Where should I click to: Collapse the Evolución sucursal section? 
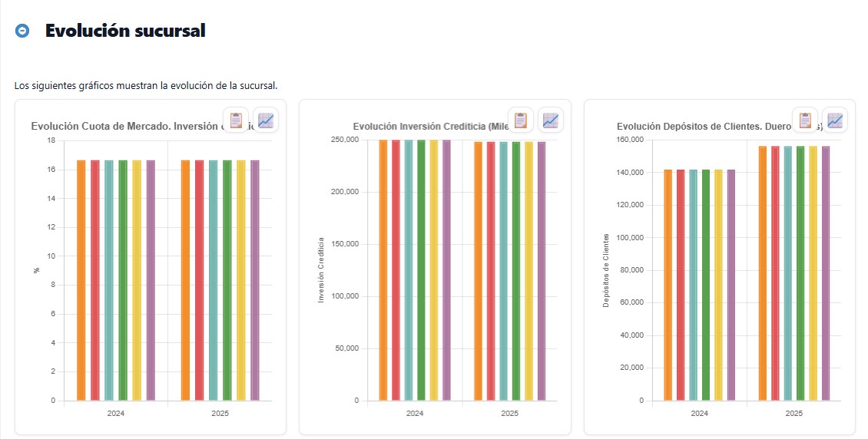pyautogui.click(x=22, y=31)
